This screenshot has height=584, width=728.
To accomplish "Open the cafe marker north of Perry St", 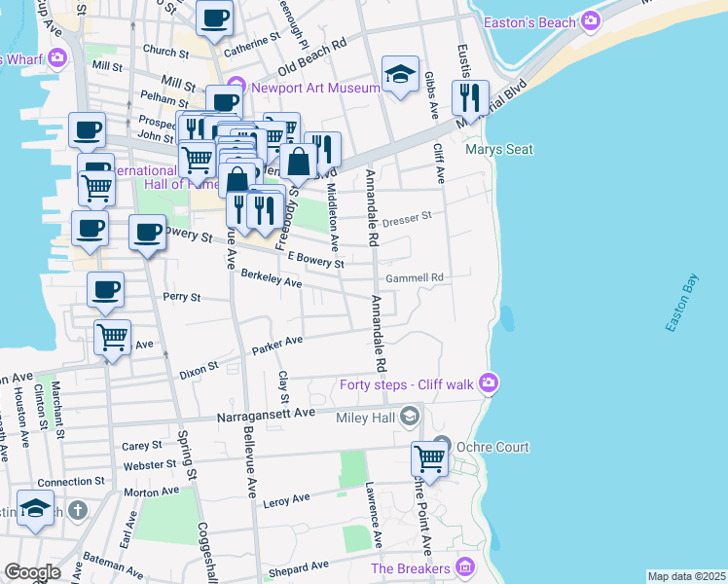I will click(x=105, y=291).
